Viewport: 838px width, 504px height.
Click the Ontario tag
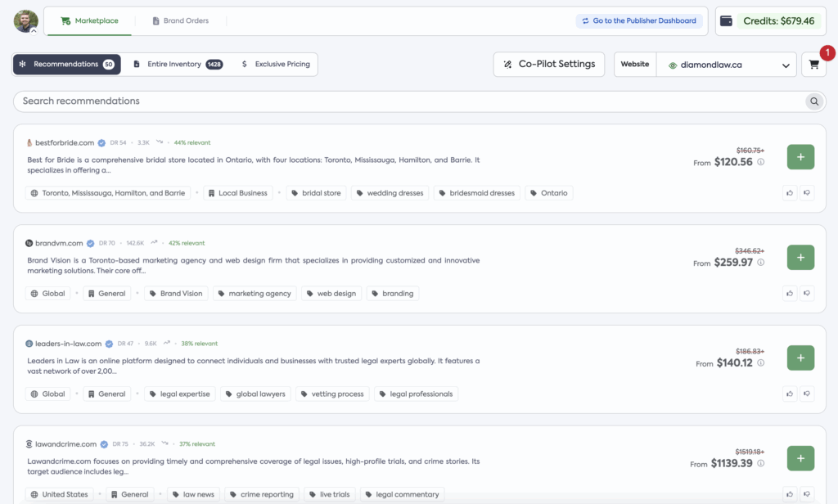pos(549,193)
